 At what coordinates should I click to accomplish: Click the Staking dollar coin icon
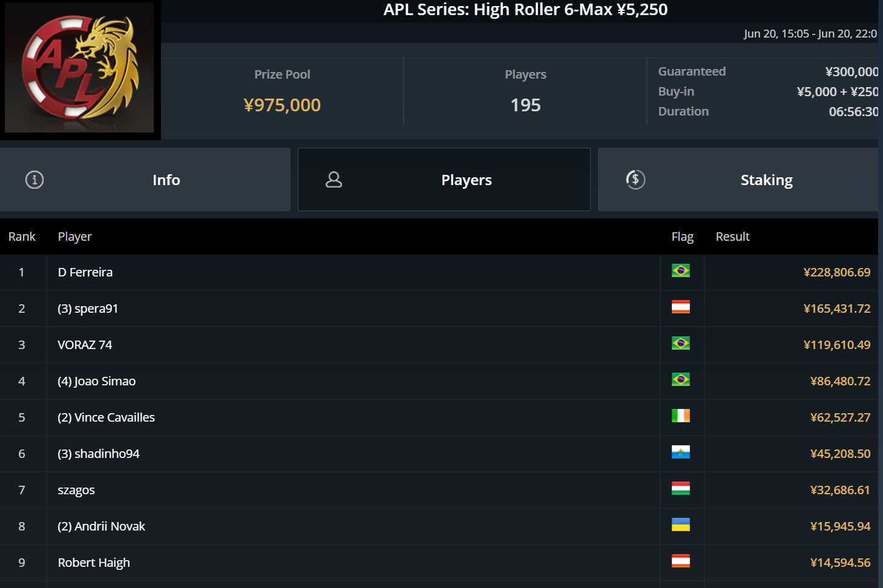[635, 180]
